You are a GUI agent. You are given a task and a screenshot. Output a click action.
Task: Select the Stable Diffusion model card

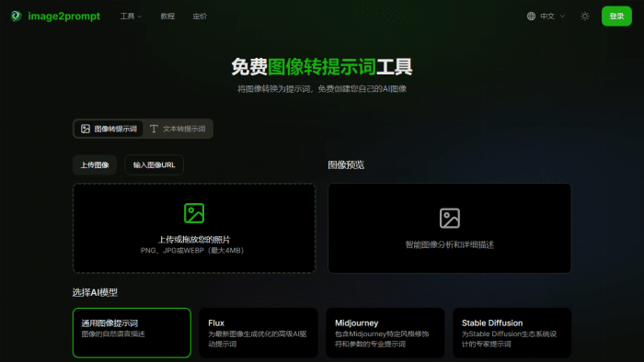coord(512,333)
